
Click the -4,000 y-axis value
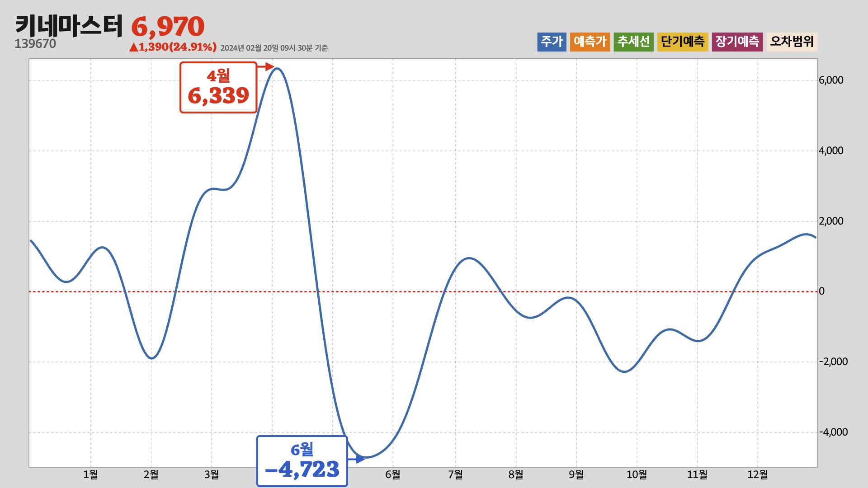[x=833, y=432]
